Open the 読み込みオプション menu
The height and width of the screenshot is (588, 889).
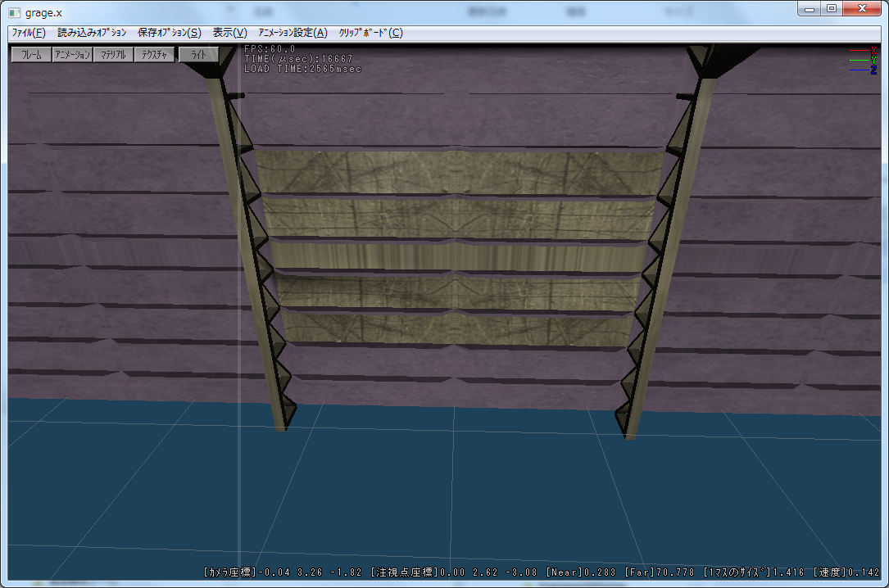point(92,33)
